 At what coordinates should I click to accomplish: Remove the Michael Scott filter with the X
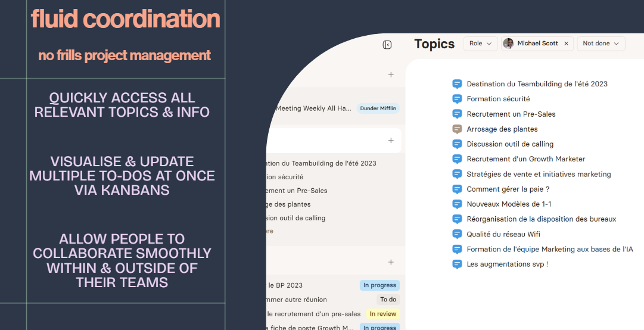[x=566, y=43]
